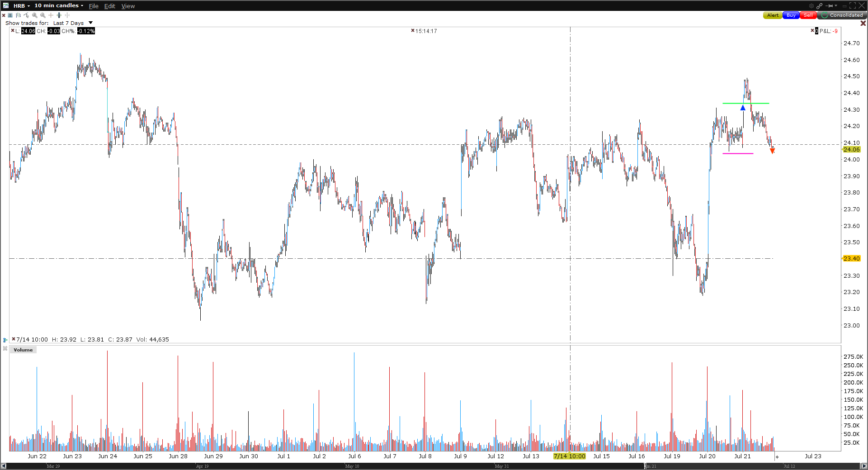Viewport: 868px width, 470px height.
Task: Remove the 15:14:17 time label
Action: (x=413, y=31)
